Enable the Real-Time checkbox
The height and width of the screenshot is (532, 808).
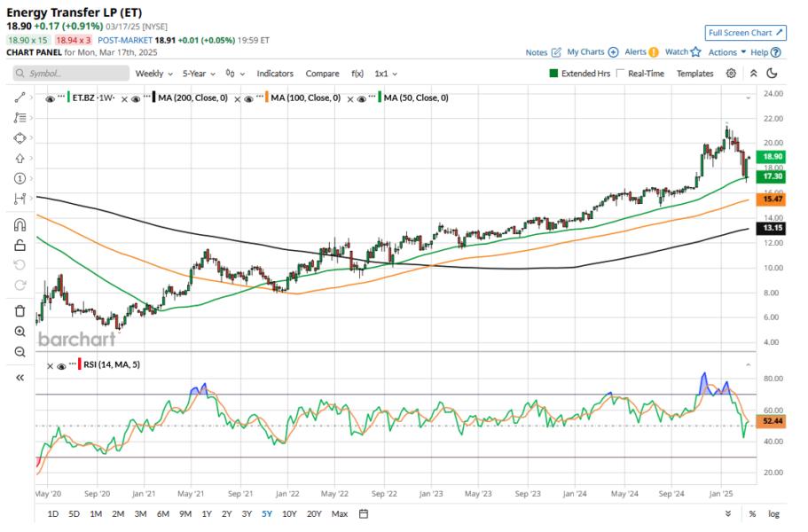pos(620,73)
